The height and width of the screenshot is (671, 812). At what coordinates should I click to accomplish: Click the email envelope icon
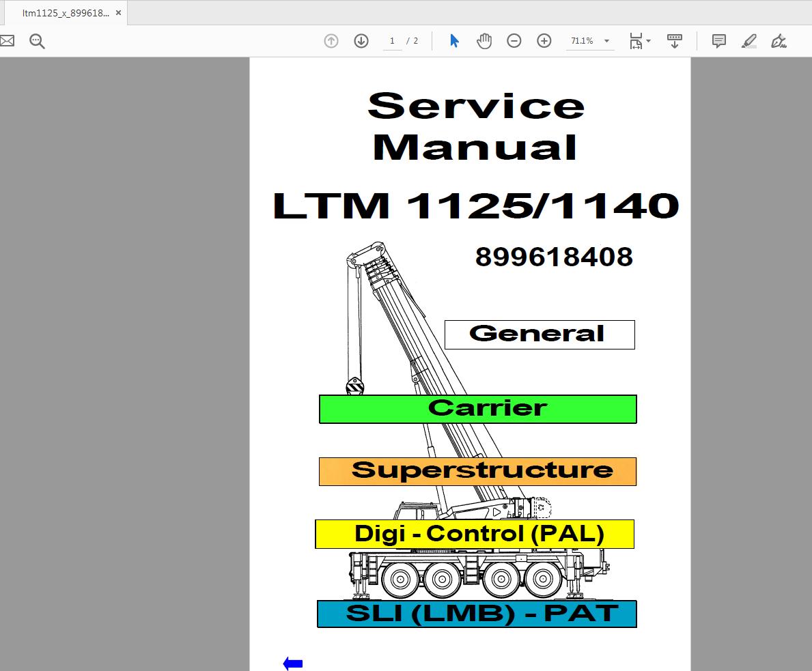(7, 41)
